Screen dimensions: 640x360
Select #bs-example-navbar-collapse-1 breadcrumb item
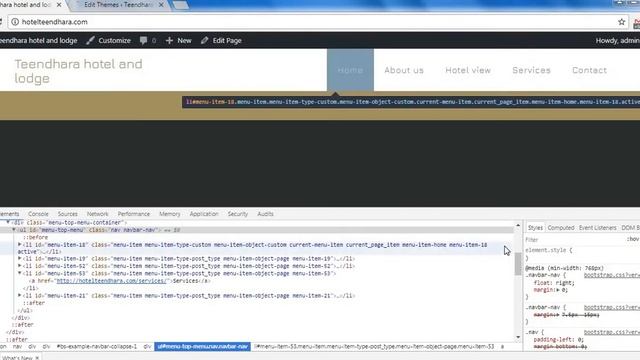97,347
